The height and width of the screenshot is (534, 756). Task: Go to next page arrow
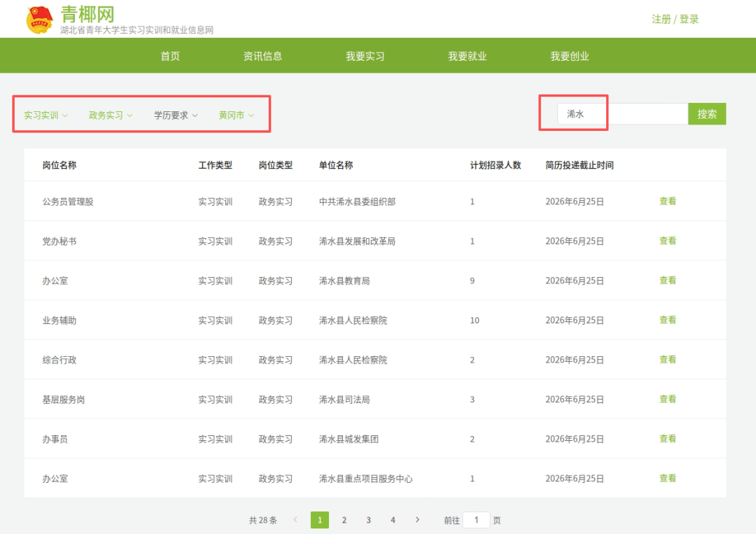417,519
